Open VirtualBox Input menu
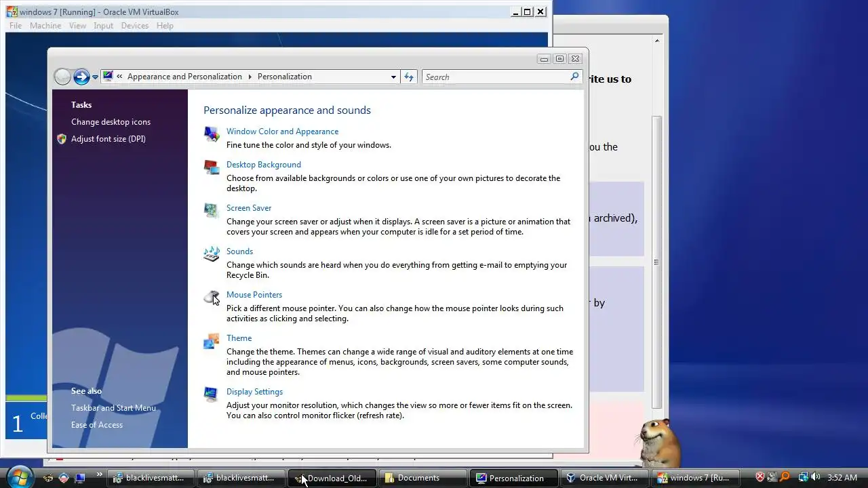This screenshot has width=868, height=488. [103, 26]
